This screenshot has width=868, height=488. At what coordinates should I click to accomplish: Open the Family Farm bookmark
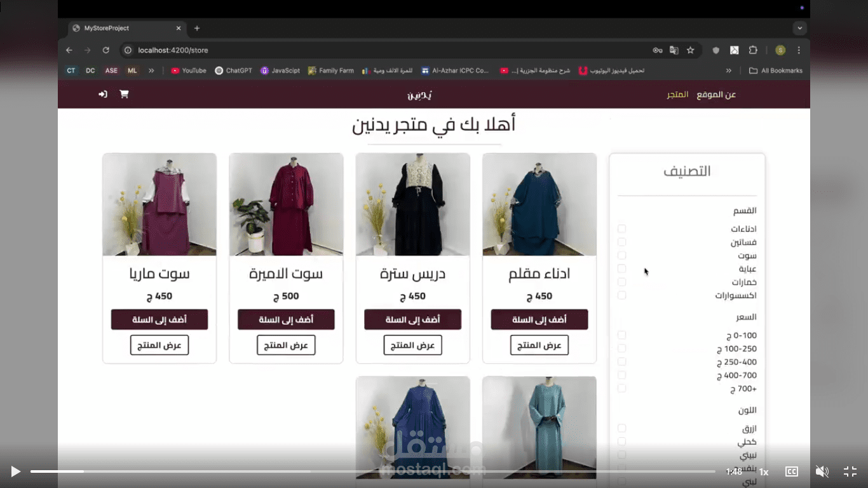(331, 71)
